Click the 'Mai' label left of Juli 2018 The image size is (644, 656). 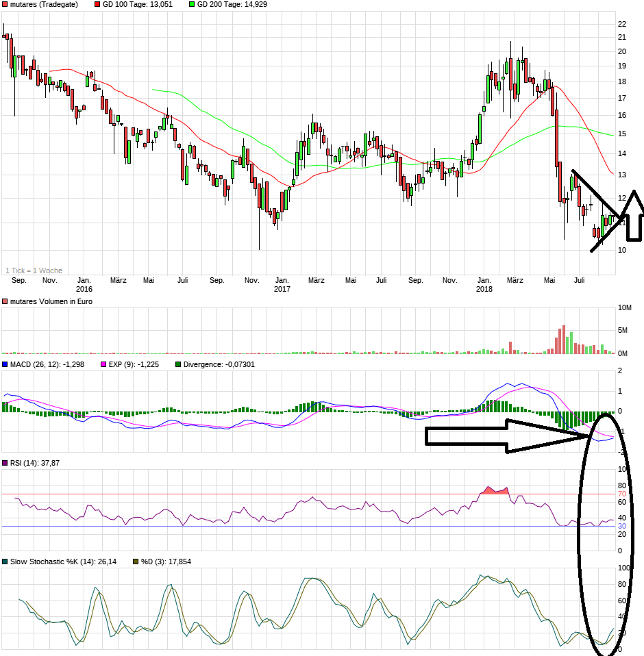click(549, 280)
